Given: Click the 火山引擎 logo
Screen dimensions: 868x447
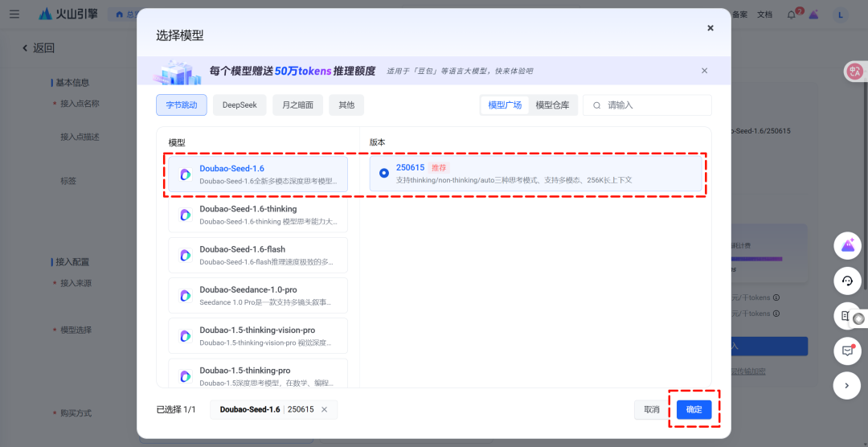Looking at the screenshot, I should click(68, 14).
